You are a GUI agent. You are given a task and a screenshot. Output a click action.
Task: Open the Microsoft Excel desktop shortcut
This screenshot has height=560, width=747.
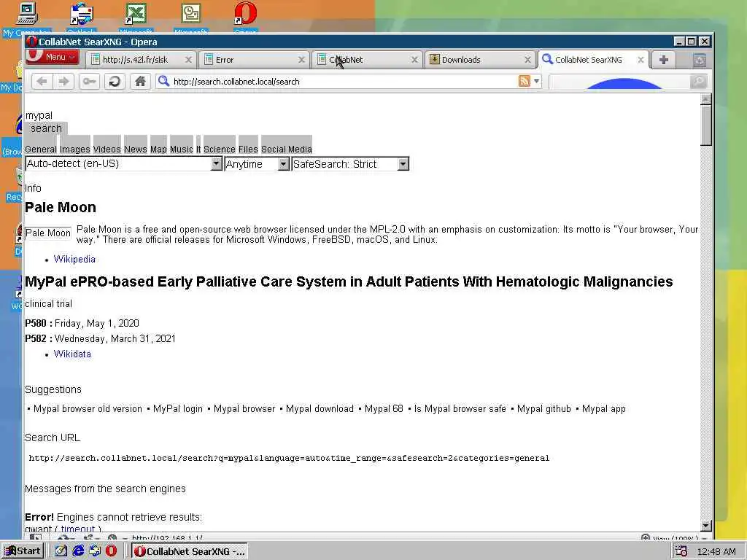pyautogui.click(x=136, y=18)
